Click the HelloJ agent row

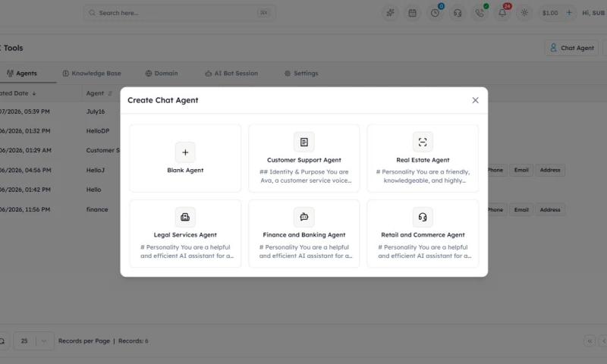96,170
